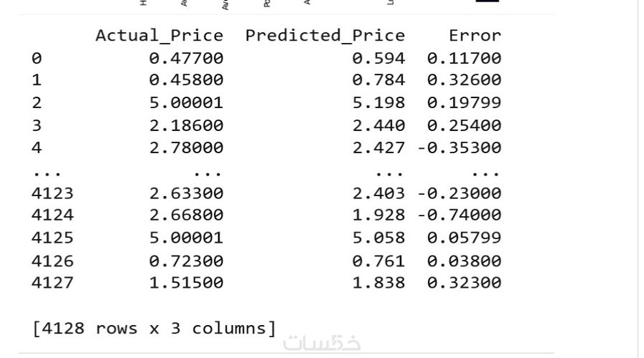Click the Predicted_Price column header

point(325,35)
